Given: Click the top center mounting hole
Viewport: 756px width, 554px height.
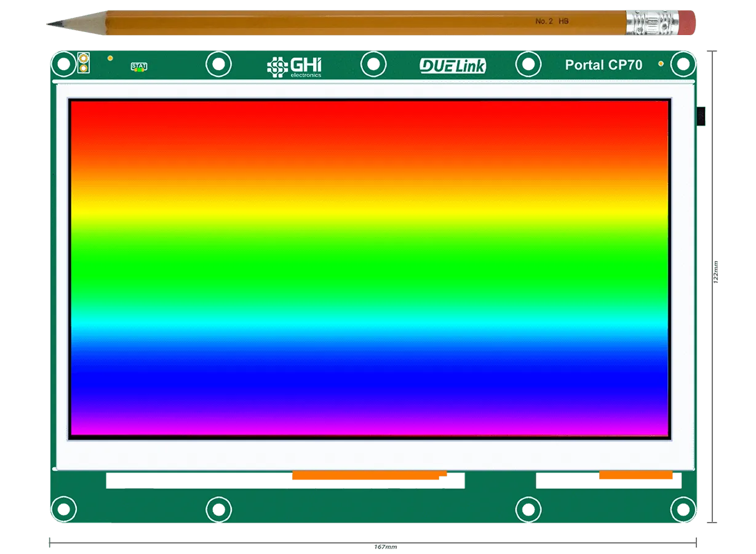Looking at the screenshot, I should [373, 64].
